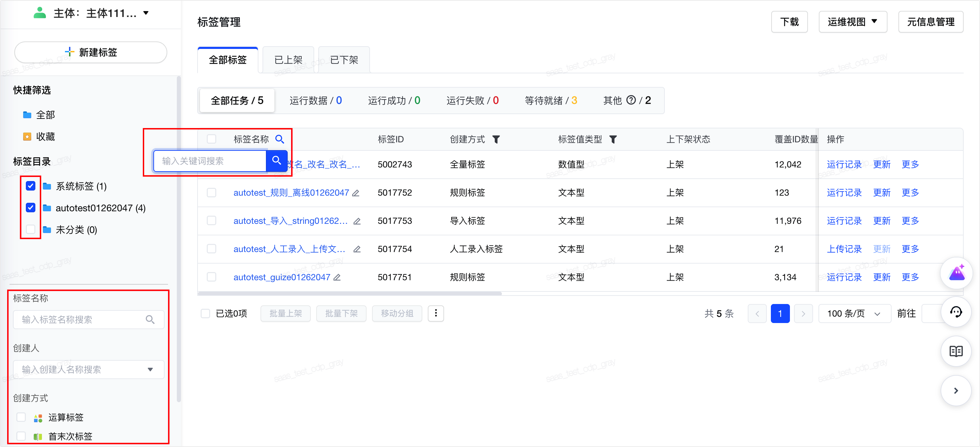980x447 pixels.
Task: Click the 运算标签 colored icon
Action: [38, 418]
